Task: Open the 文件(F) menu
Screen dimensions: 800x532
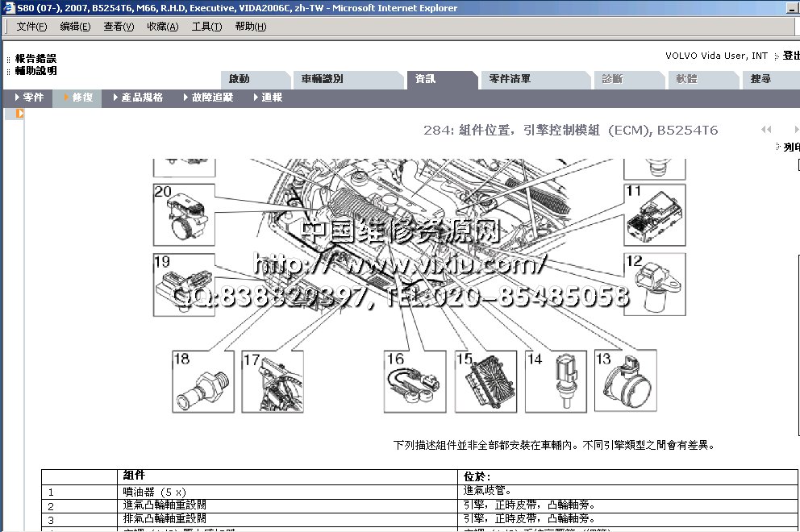Action: (x=32, y=27)
